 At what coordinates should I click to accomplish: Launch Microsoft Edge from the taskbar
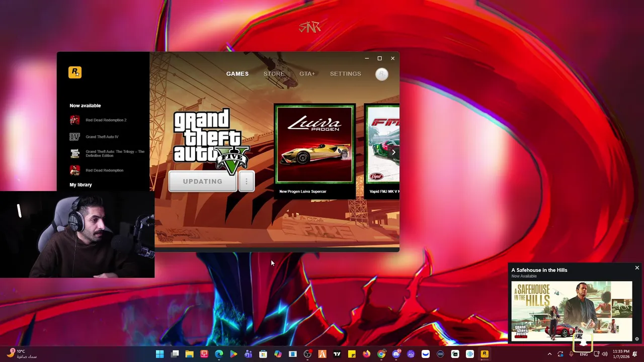click(219, 354)
